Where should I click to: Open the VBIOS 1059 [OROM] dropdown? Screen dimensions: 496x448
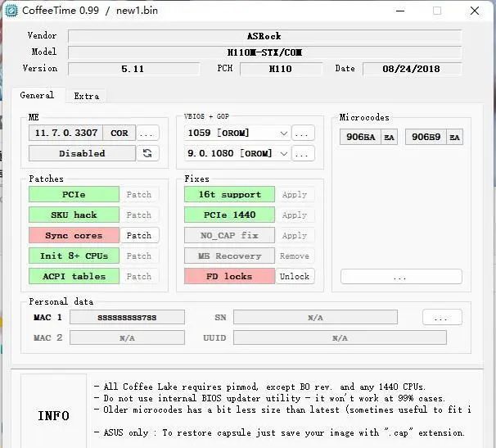[237, 133]
